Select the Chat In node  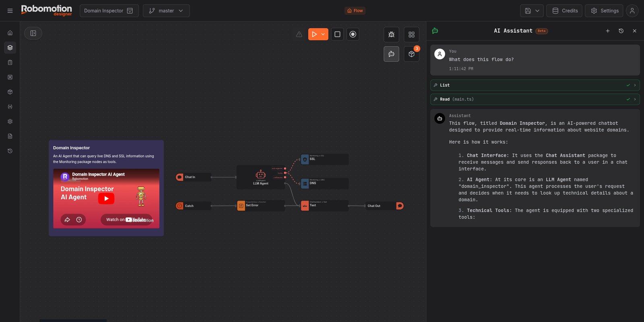point(194,177)
